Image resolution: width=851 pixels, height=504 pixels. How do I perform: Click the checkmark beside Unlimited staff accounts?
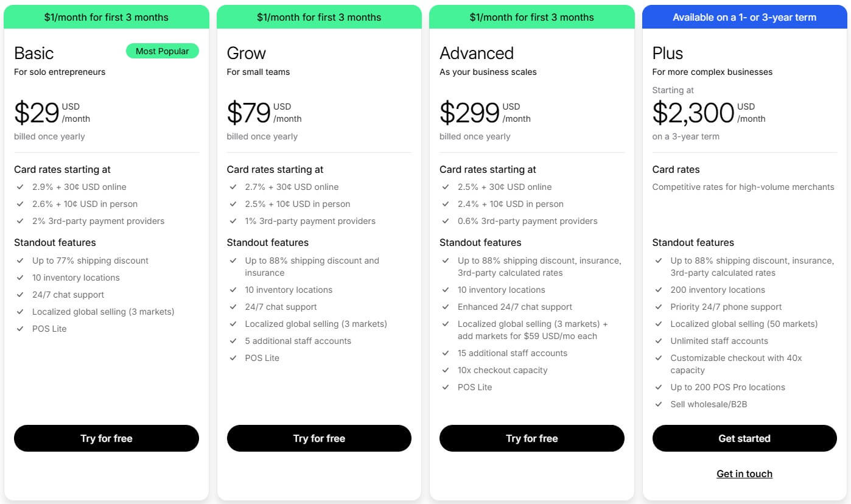click(659, 341)
